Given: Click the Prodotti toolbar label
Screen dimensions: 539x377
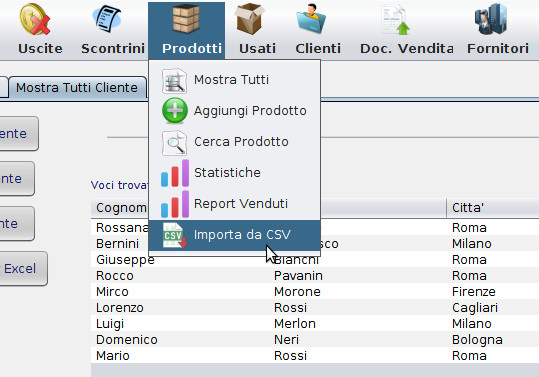Looking at the screenshot, I should tap(192, 48).
